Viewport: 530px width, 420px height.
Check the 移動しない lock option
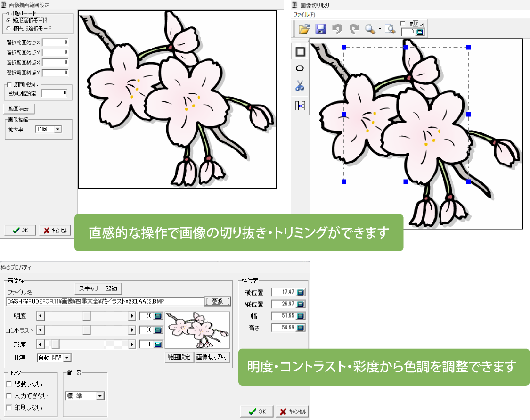[x=9, y=384]
